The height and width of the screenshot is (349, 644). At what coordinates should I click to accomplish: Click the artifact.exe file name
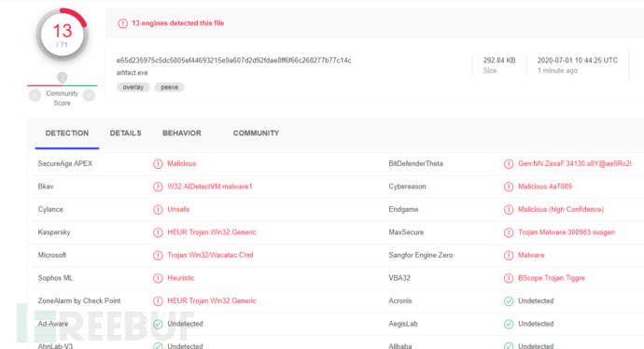tap(132, 73)
